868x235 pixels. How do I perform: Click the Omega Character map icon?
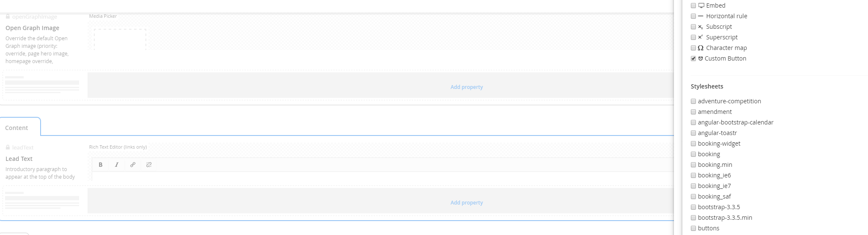(701, 48)
